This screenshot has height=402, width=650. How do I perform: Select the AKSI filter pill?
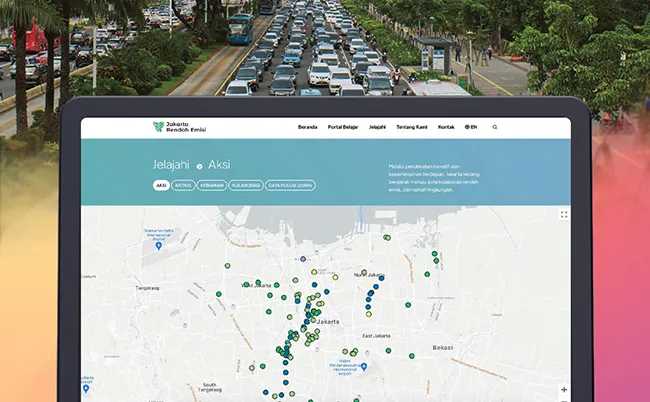coord(161,185)
